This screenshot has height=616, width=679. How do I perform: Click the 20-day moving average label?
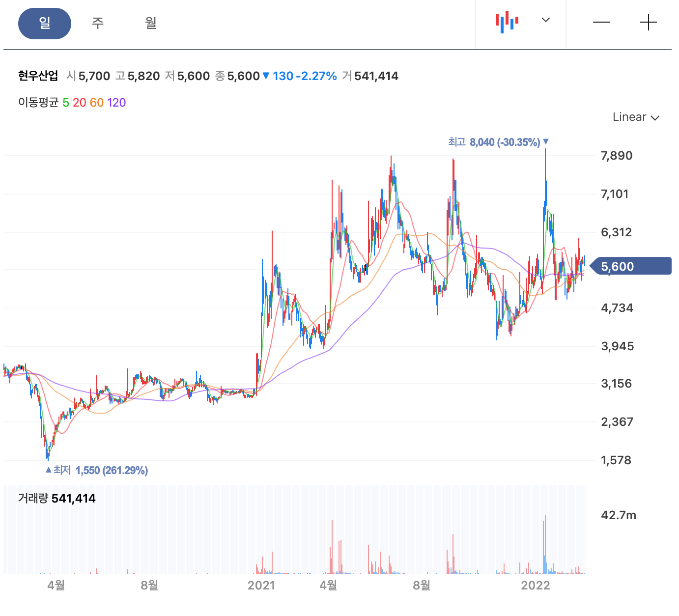pos(80,103)
